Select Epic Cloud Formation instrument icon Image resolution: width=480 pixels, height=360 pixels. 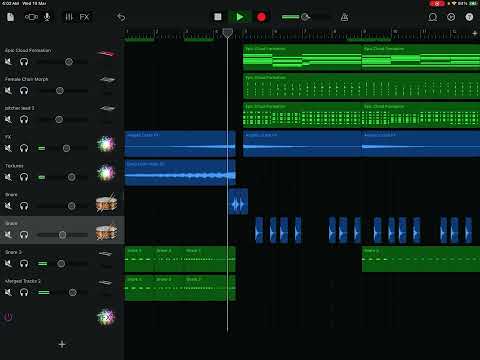tap(106, 53)
